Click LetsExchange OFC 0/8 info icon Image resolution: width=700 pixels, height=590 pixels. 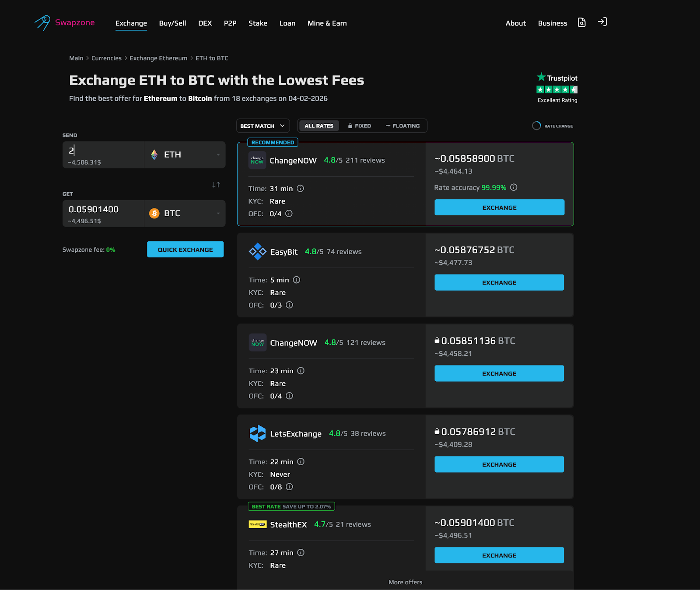[289, 487]
